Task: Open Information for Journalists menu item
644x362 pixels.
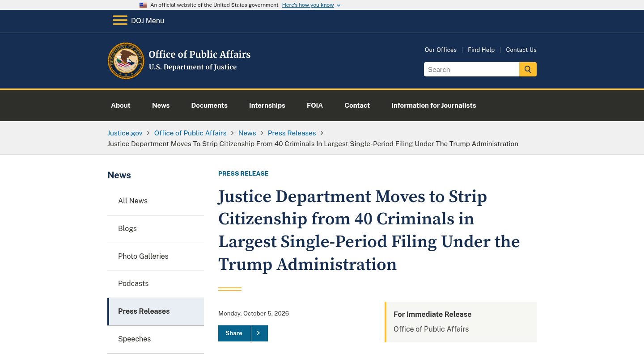Action: pos(434,105)
